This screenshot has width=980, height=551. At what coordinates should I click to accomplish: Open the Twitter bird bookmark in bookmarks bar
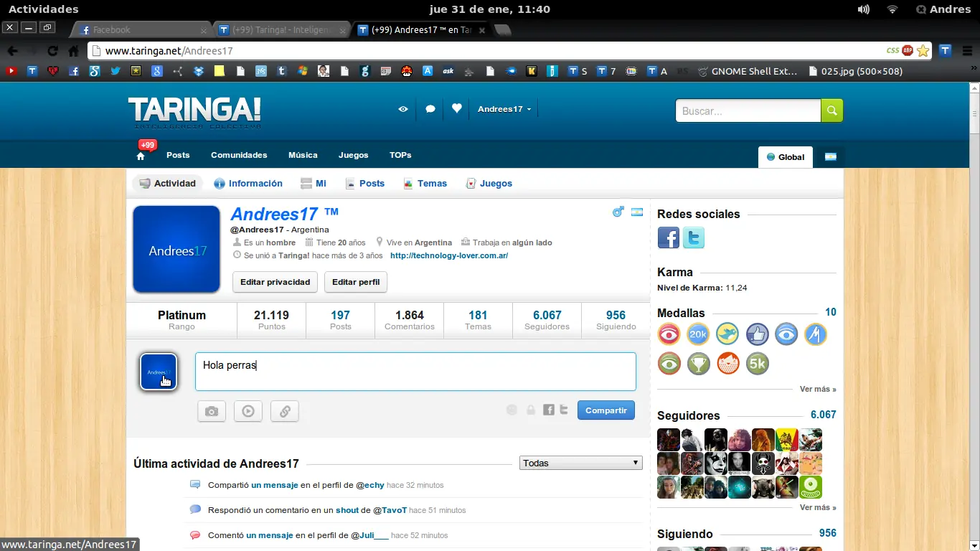(116, 71)
